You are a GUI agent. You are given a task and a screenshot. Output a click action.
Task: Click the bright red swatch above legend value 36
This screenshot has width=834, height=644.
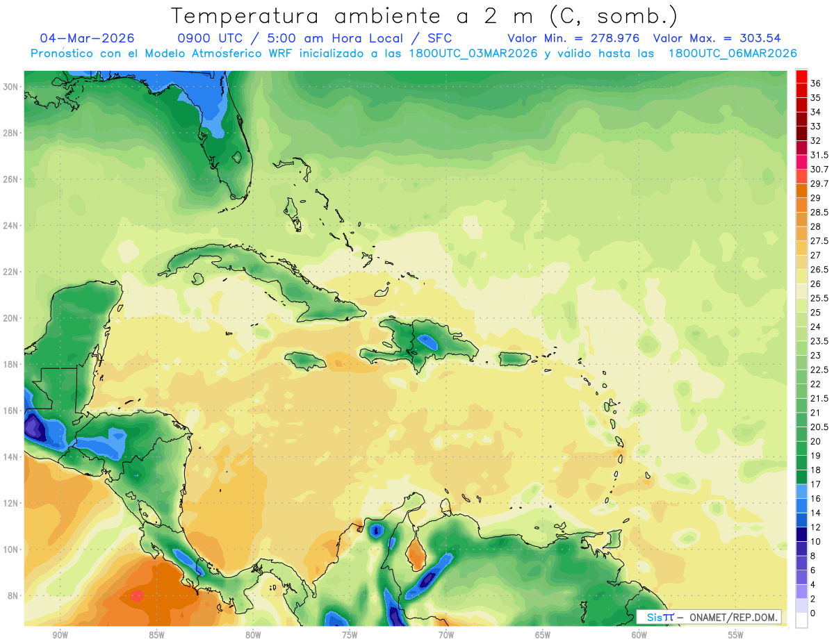tap(801, 76)
